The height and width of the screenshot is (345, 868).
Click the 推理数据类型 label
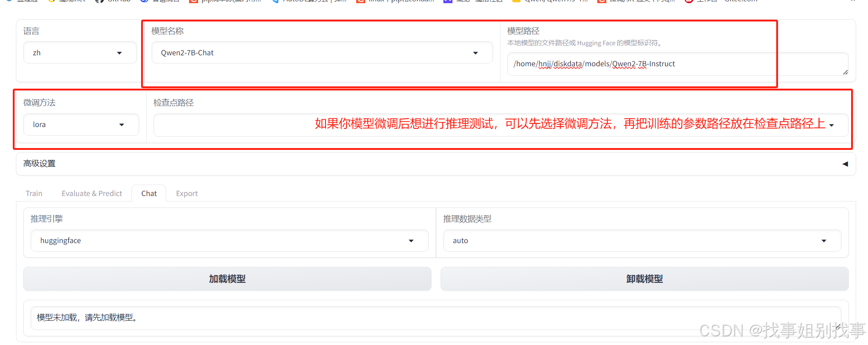(x=467, y=219)
